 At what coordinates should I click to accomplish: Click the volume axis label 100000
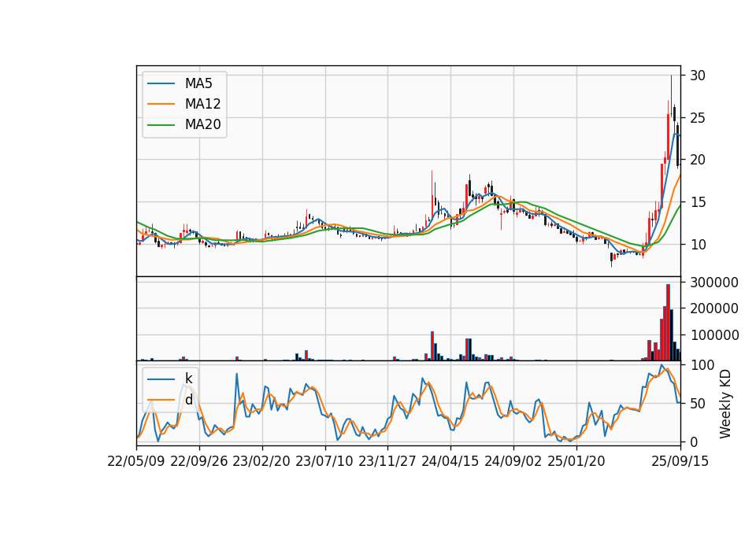click(714, 335)
